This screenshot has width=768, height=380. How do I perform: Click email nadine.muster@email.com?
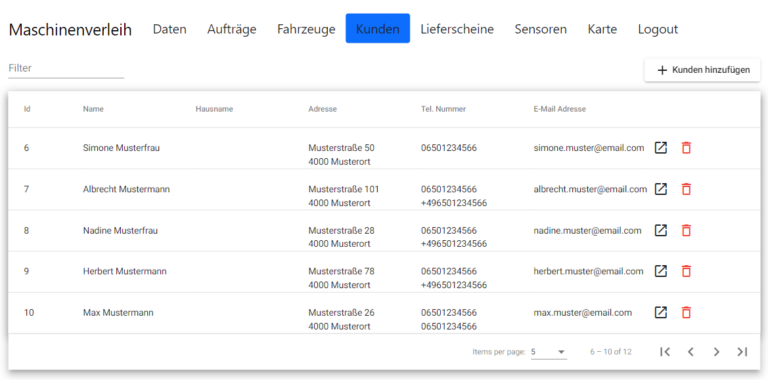pos(587,230)
